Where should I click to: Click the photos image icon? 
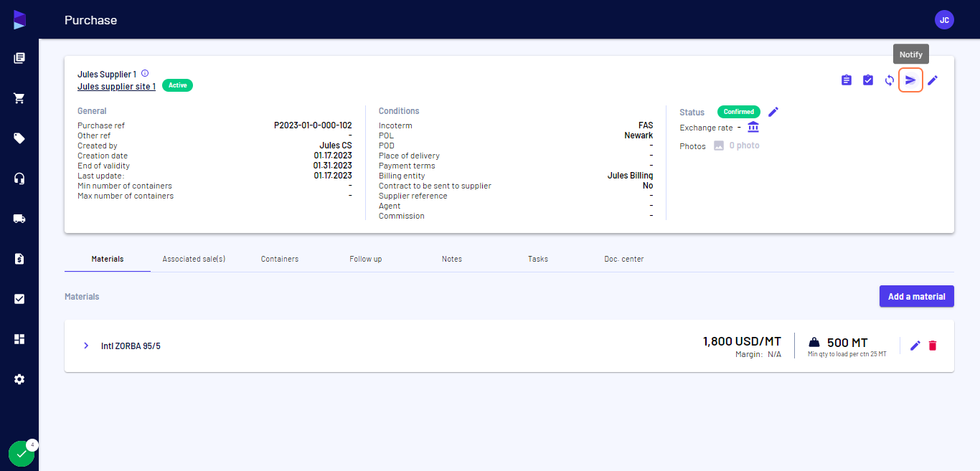point(720,146)
